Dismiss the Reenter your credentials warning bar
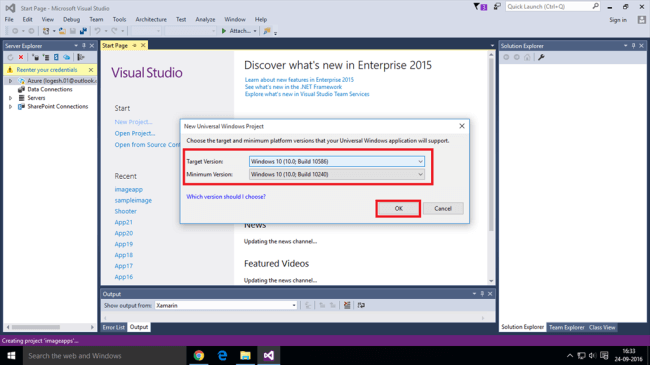The width and height of the screenshot is (650, 365). click(x=91, y=70)
